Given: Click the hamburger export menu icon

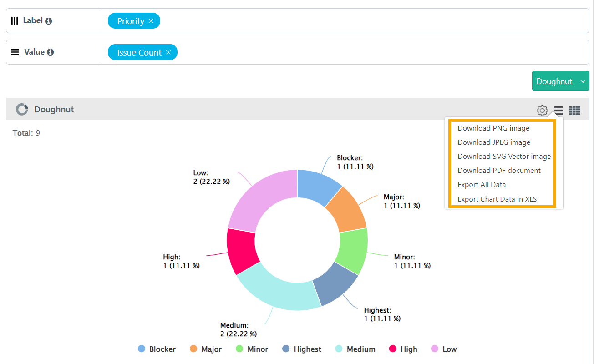Looking at the screenshot, I should (x=558, y=110).
